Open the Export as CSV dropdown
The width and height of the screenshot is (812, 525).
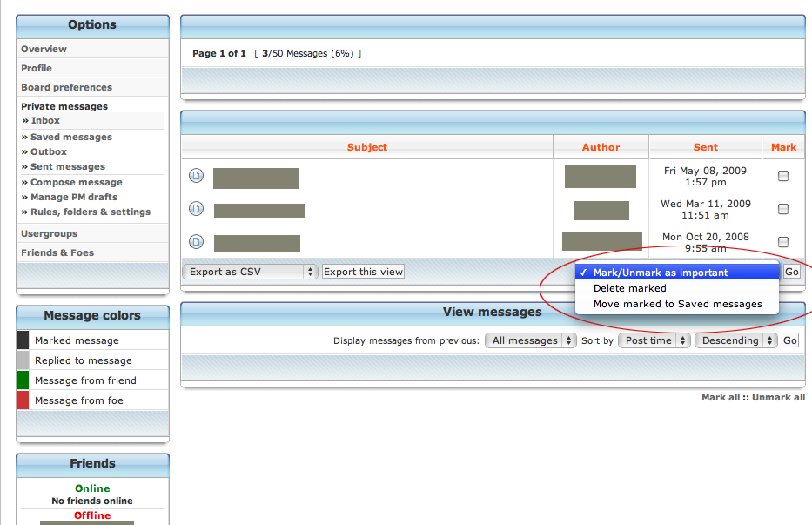point(250,272)
